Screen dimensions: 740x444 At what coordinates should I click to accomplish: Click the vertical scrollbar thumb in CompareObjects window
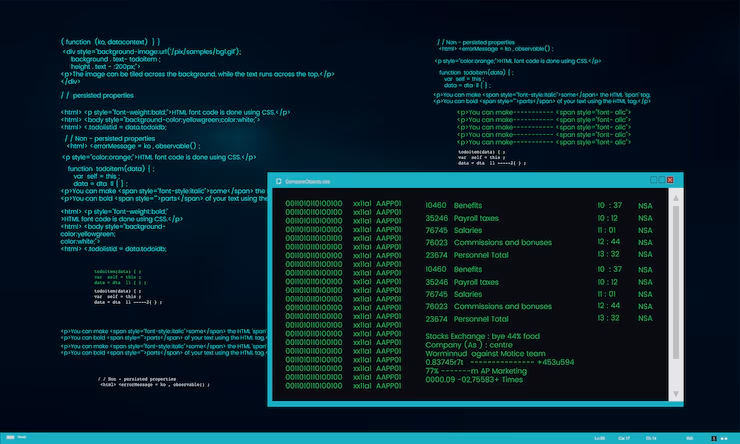click(676, 282)
